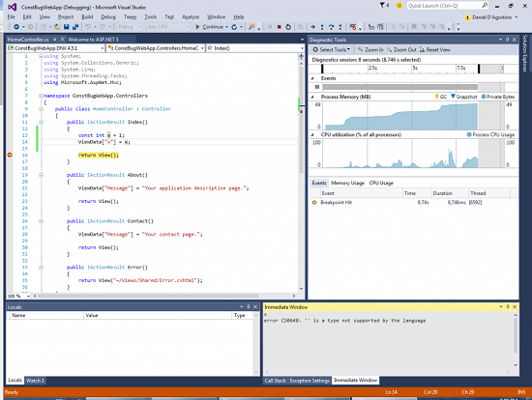Pin the Immediate Window panel
This screenshot has width=532, height=400.
pos(508,307)
